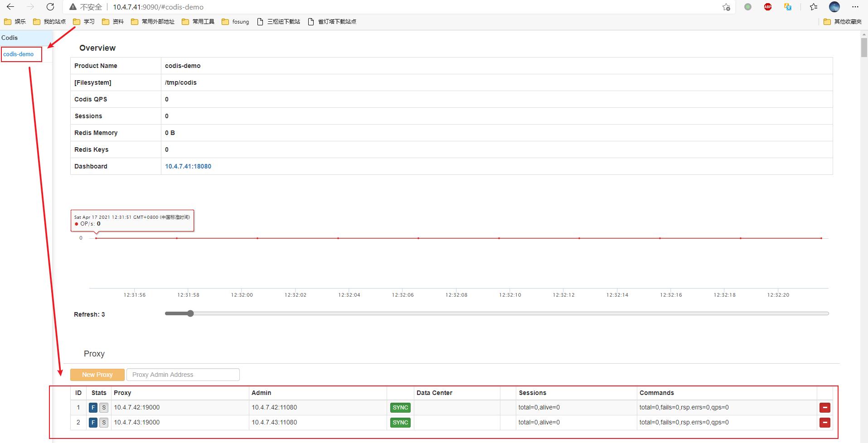Click the S stats button for proxy 1
This screenshot has width=868, height=443.
(104, 408)
